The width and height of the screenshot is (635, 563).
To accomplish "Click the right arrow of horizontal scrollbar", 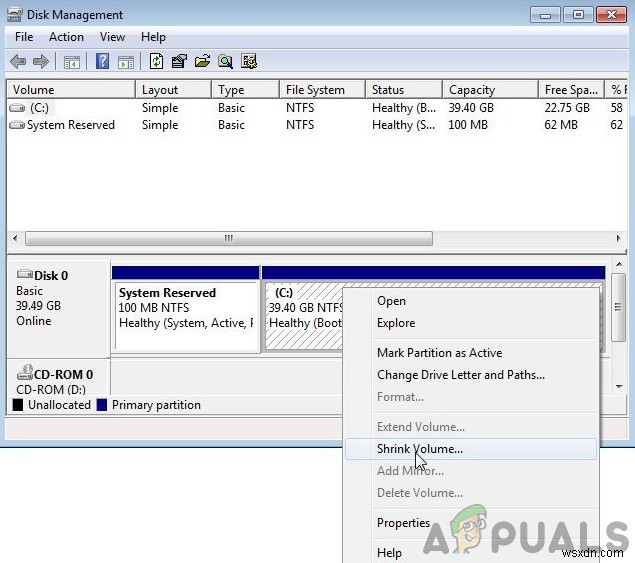I will [618, 238].
